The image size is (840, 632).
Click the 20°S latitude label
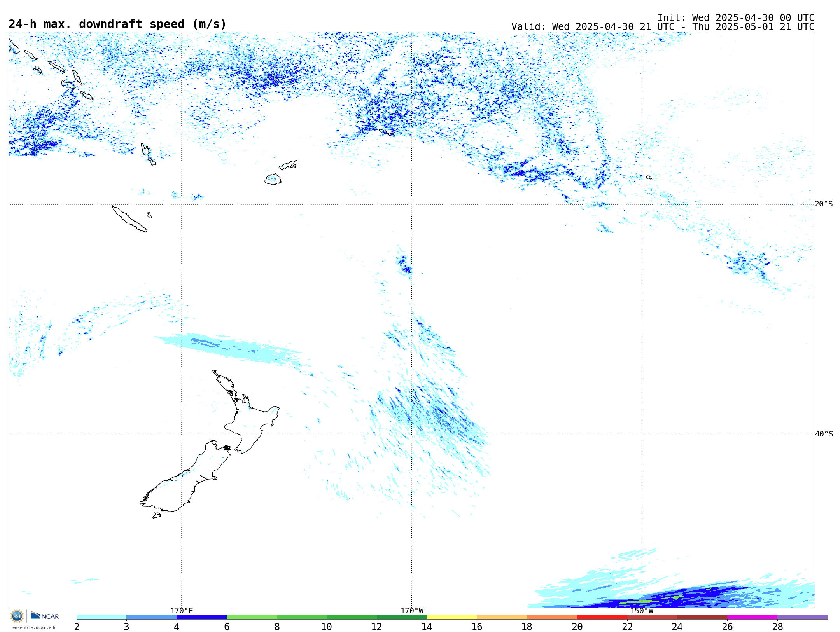tap(824, 204)
